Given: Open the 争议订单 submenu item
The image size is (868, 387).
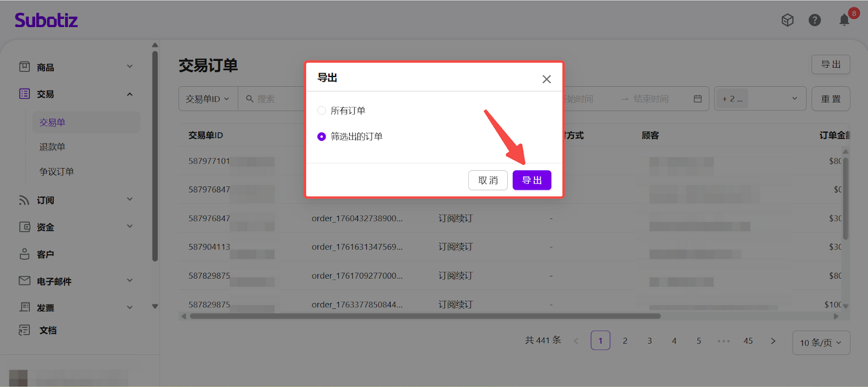Looking at the screenshot, I should point(56,171).
